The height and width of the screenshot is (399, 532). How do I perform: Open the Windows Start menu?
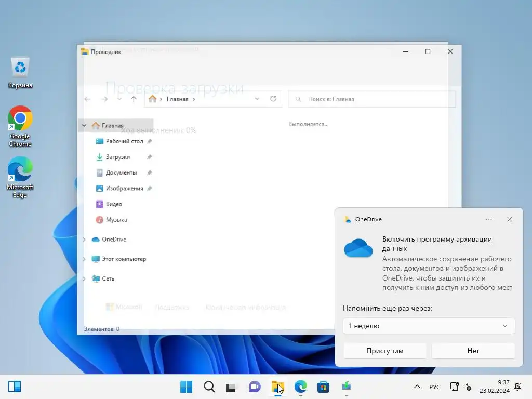point(186,387)
